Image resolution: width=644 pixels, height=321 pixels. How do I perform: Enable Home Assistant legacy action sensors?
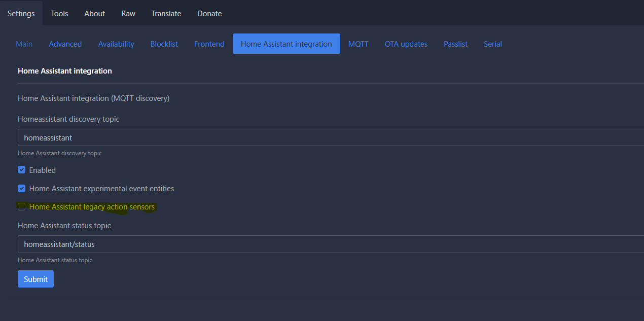[x=21, y=206]
